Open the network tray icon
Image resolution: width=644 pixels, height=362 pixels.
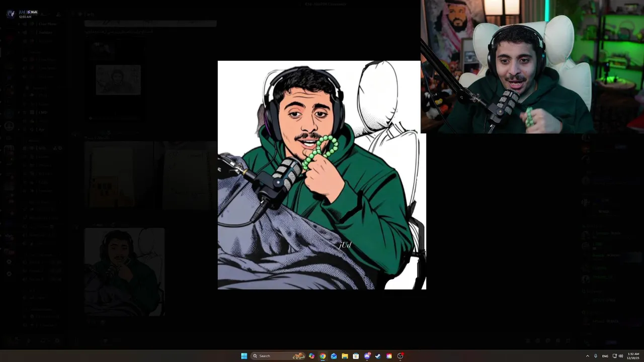[x=614, y=356]
